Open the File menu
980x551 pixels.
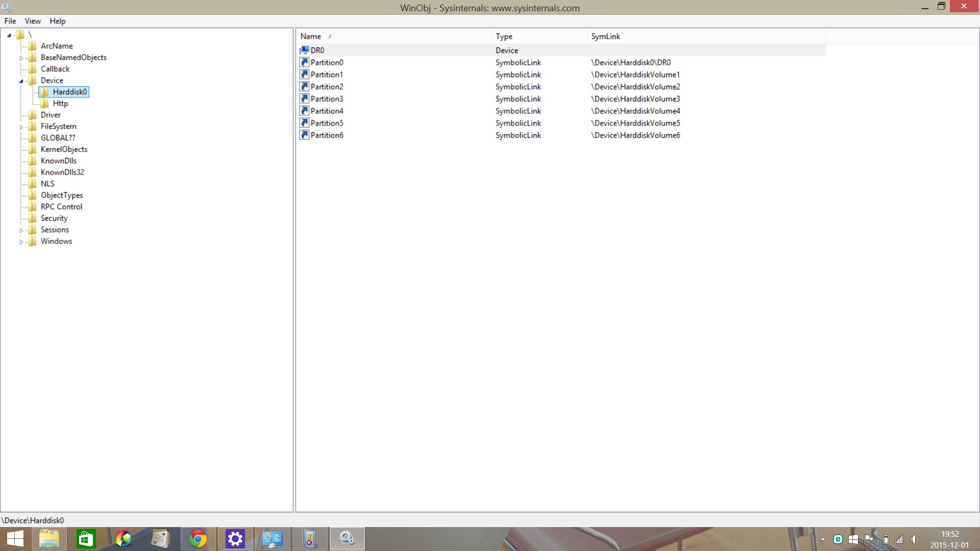pos(10,21)
